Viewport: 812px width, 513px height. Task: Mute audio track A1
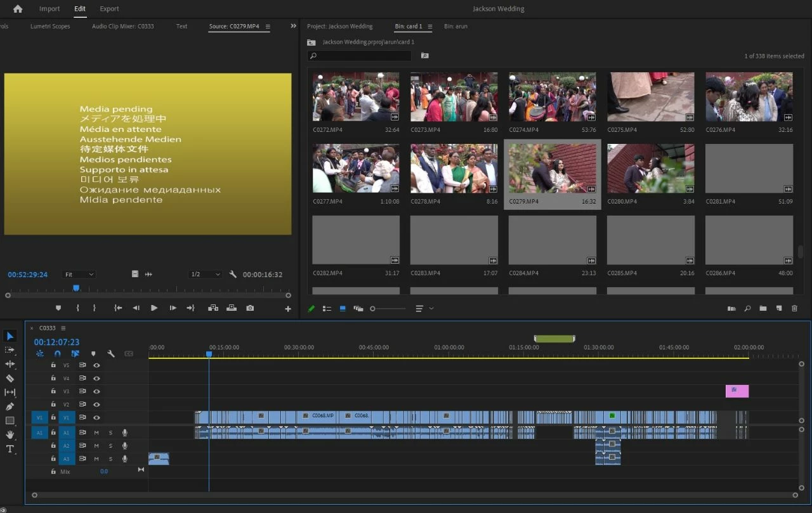(96, 432)
